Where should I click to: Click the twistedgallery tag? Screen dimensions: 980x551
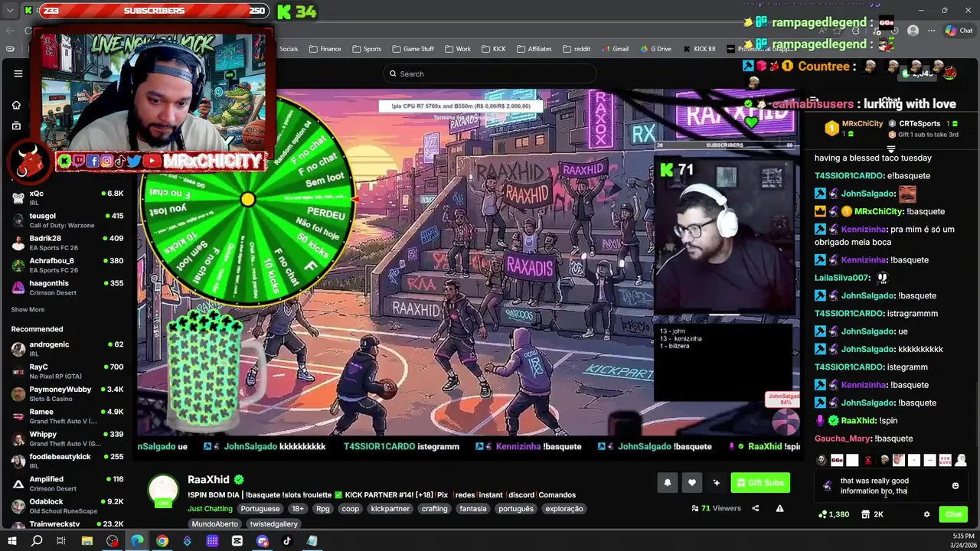[x=274, y=524]
